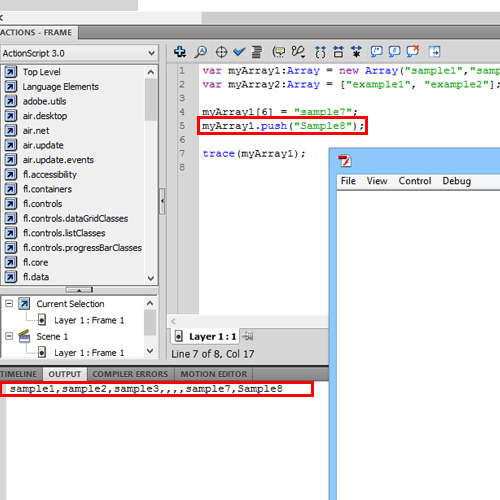Click the panel splitter collapse handle
This screenshot has width=500, height=500.
point(162,201)
